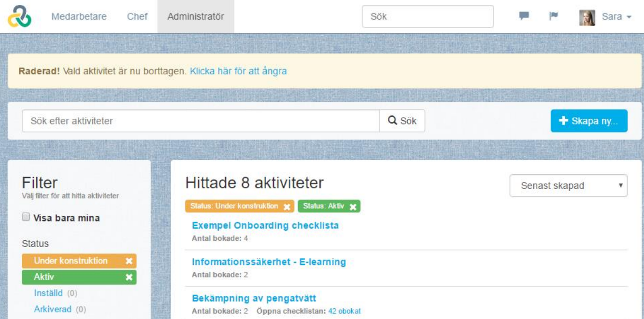Image resolution: width=644 pixels, height=319 pixels.
Task: Open 'Informationssäkerhet - E-learning' activity
Action: click(x=269, y=262)
